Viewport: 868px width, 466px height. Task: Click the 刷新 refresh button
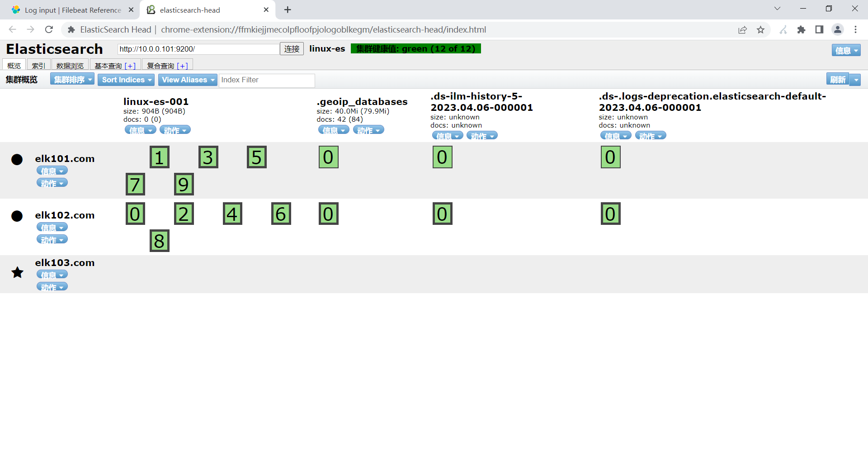[x=838, y=80]
